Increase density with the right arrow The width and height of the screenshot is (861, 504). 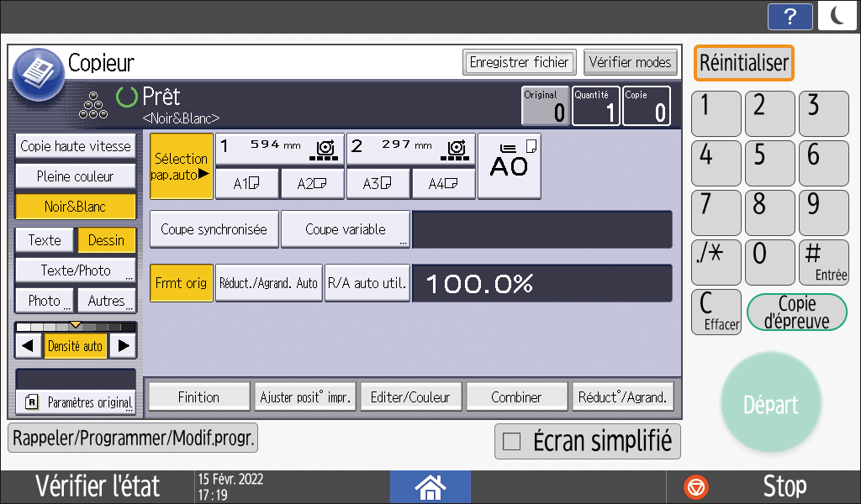(x=124, y=345)
